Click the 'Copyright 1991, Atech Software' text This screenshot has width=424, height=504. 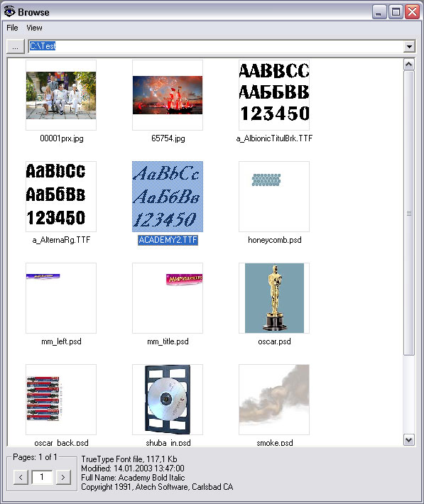[x=136, y=487]
